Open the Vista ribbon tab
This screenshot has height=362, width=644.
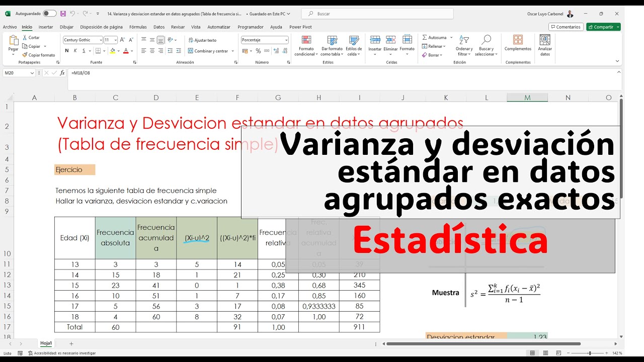pyautogui.click(x=196, y=27)
